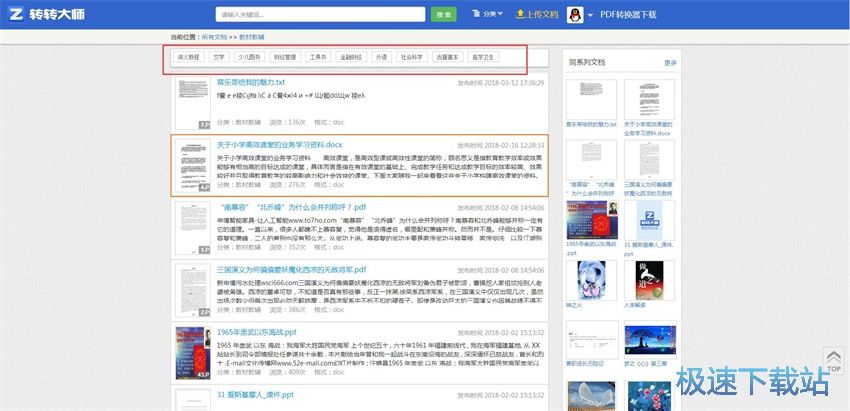
Task: Go to 所有文档 in the breadcrumb
Action: (214, 37)
